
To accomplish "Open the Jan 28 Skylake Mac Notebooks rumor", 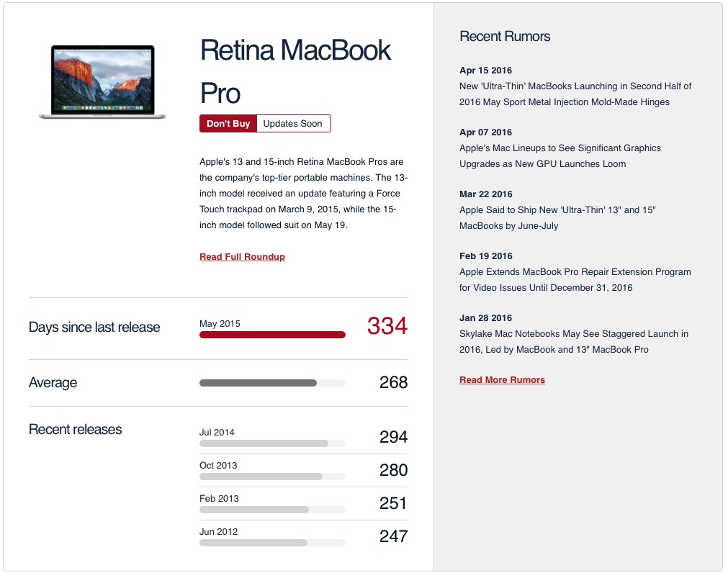I will (x=573, y=342).
